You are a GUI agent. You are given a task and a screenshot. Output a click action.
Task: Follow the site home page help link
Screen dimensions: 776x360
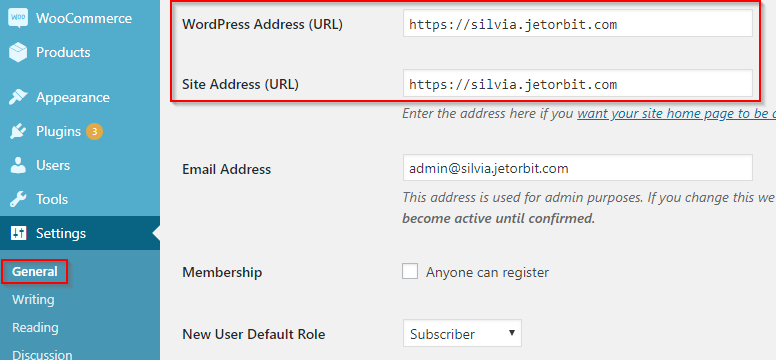[676, 113]
